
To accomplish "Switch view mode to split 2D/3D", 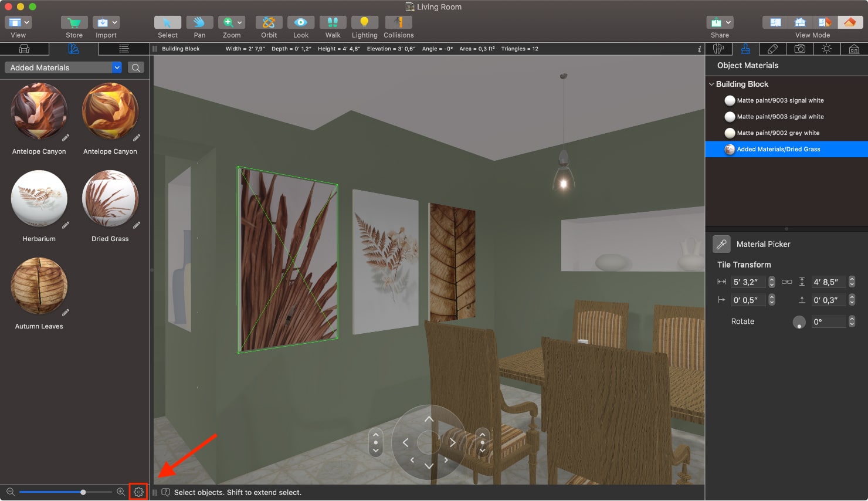I will pyautogui.click(x=825, y=22).
